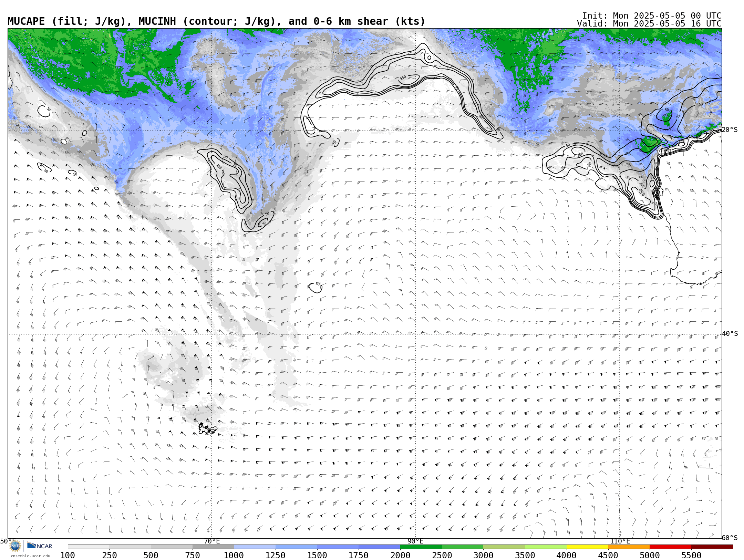
Task: Open the ensemble.ucar.edu link text
Action: pos(30,556)
